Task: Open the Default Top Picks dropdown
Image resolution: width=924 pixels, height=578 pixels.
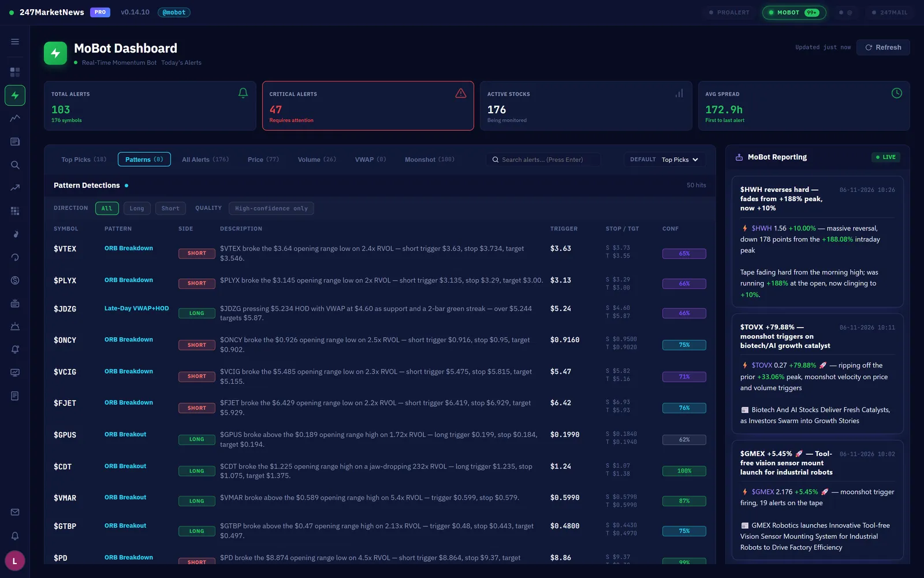Action: [664, 160]
